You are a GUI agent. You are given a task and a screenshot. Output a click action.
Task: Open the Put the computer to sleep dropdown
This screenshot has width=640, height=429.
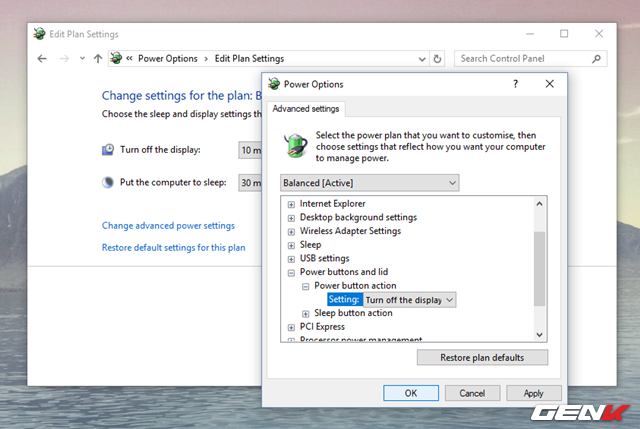coord(250,183)
